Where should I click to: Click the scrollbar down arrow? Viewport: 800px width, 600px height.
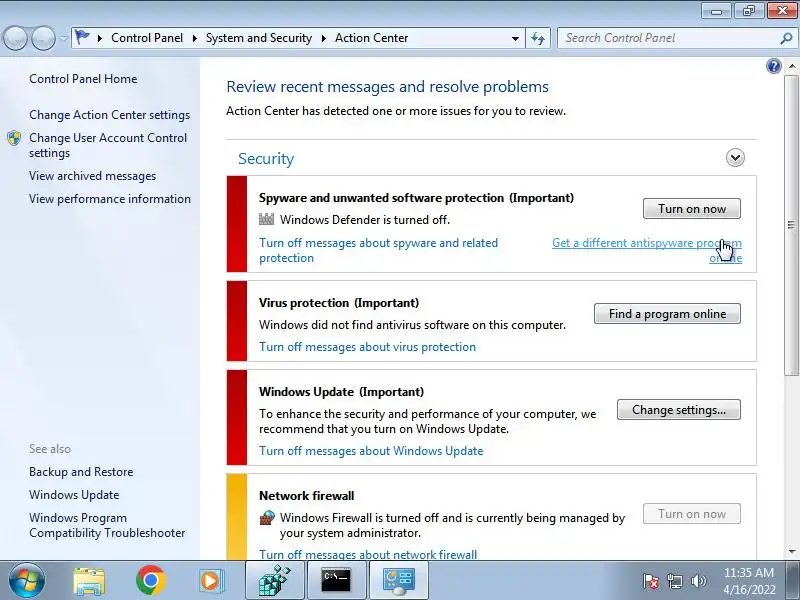[x=792, y=552]
